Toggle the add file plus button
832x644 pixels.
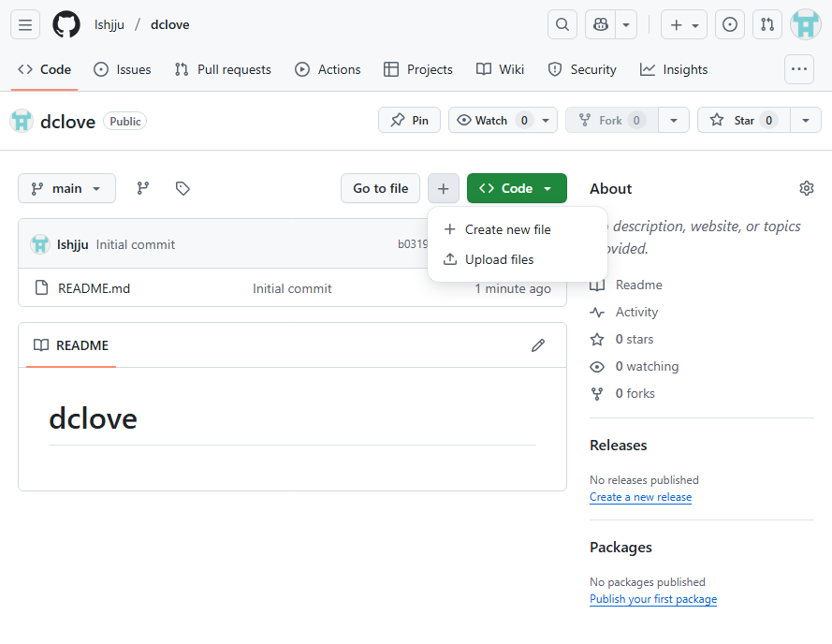[443, 188]
